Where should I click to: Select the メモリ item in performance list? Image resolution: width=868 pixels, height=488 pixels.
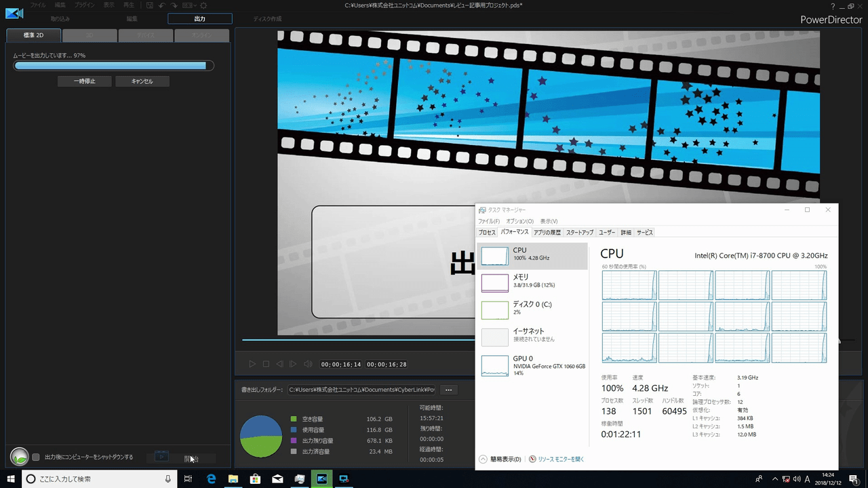click(x=532, y=282)
